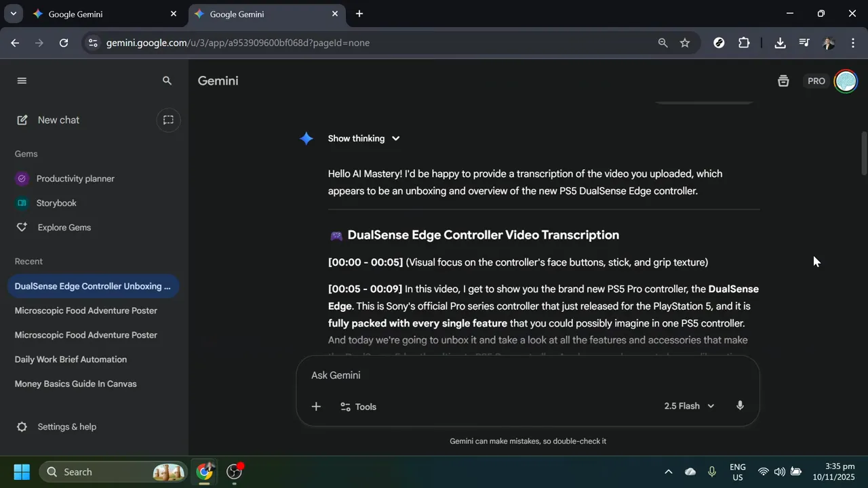This screenshot has width=868, height=488.
Task: Open Chrome from the taskbar
Action: tap(205, 472)
